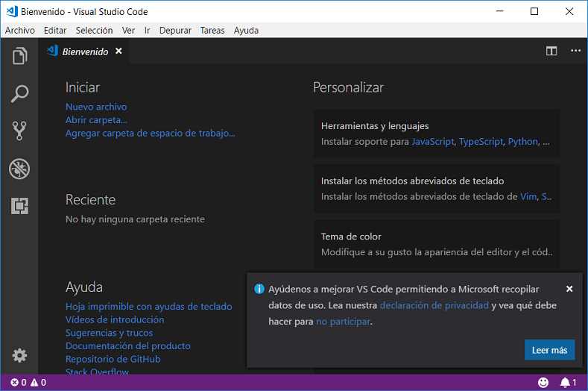Screen dimensions: 588x391
Task: Open Repositorio de GitHub link
Action: tap(113, 359)
